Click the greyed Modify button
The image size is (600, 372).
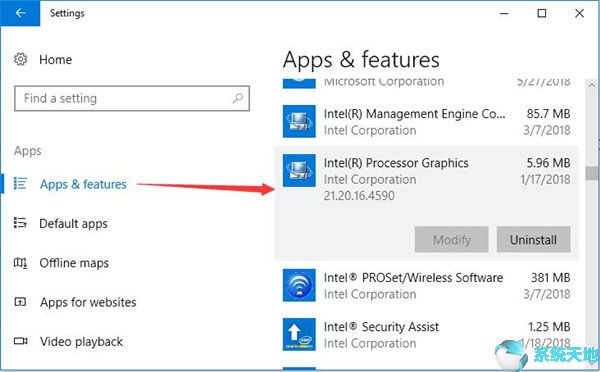452,240
